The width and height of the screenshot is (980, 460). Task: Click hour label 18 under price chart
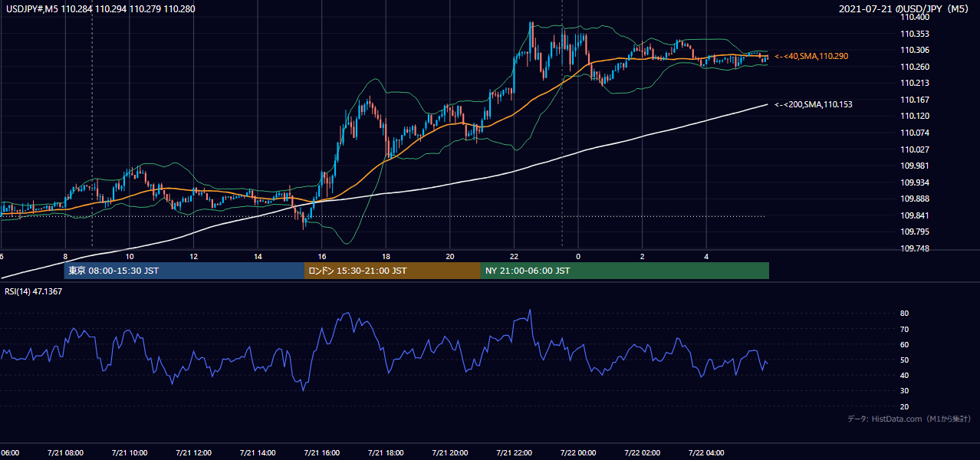coord(386,256)
